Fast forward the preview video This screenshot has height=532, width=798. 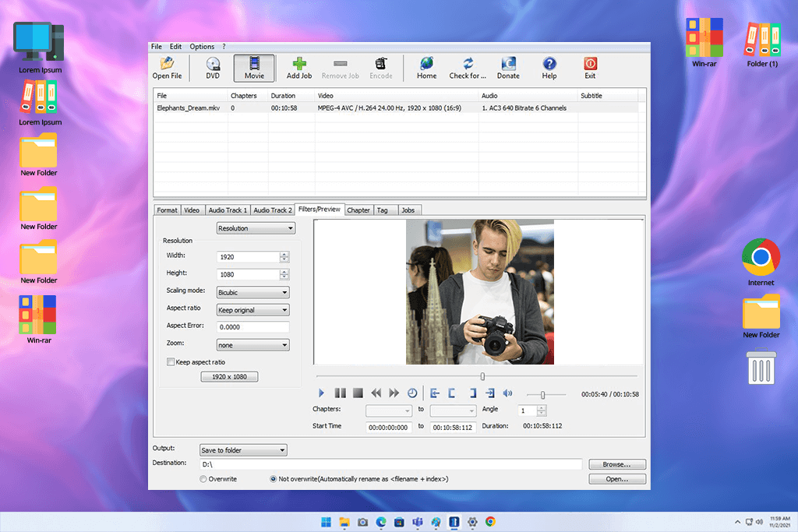pyautogui.click(x=394, y=393)
